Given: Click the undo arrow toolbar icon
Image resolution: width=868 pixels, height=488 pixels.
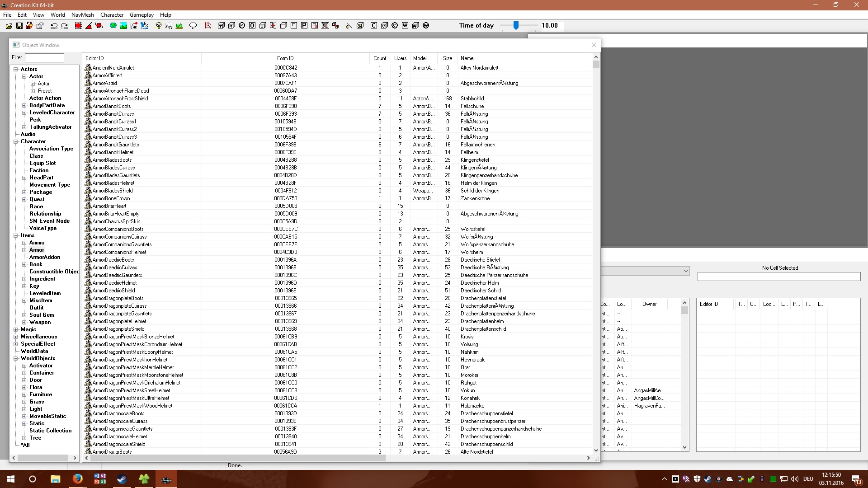Looking at the screenshot, I should pos(54,26).
